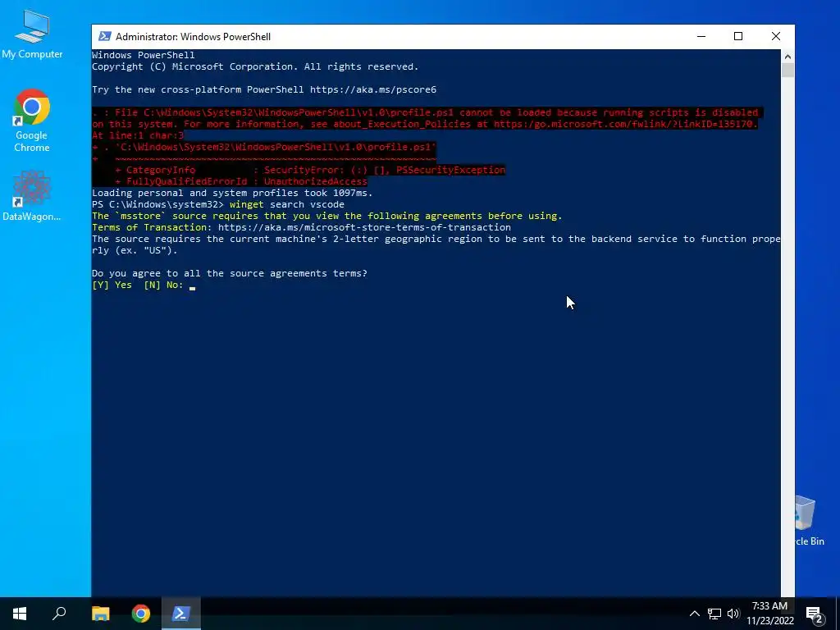Click the go.microsoft.com/fwlink LinkID=135170 URL text
This screenshot has height=630, width=840.
625,124
